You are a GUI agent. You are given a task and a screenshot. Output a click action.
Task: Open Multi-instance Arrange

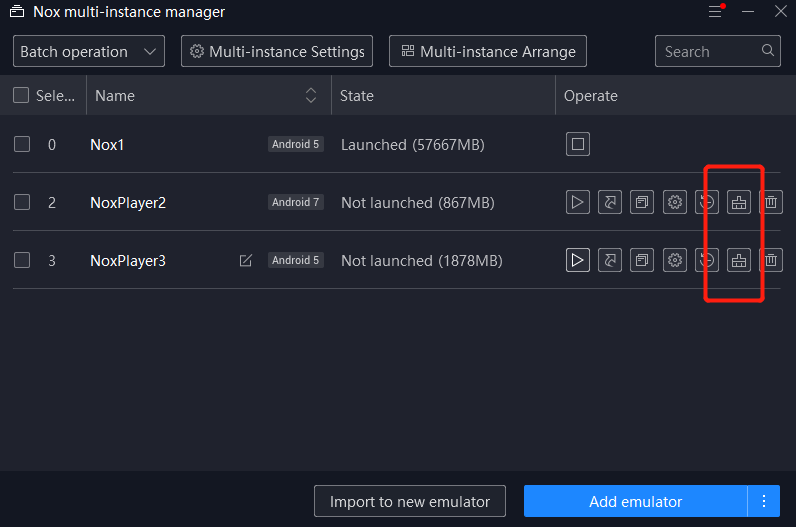[488, 51]
